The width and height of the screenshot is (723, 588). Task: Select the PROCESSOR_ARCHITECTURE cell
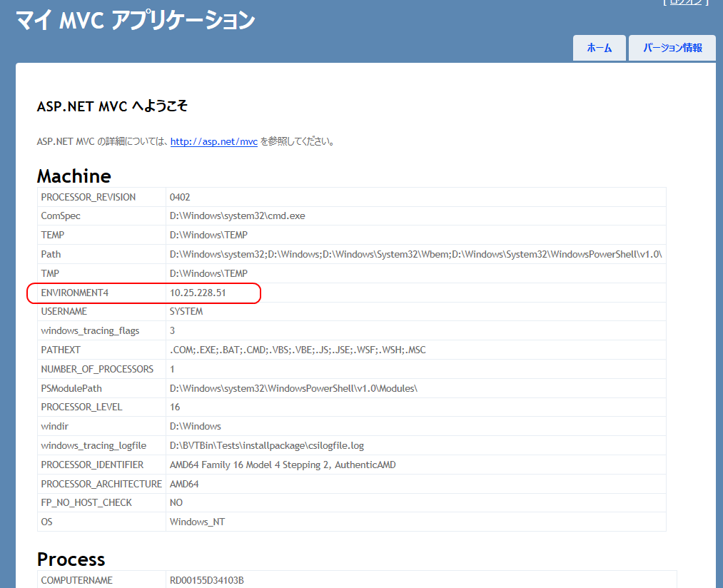(x=101, y=484)
